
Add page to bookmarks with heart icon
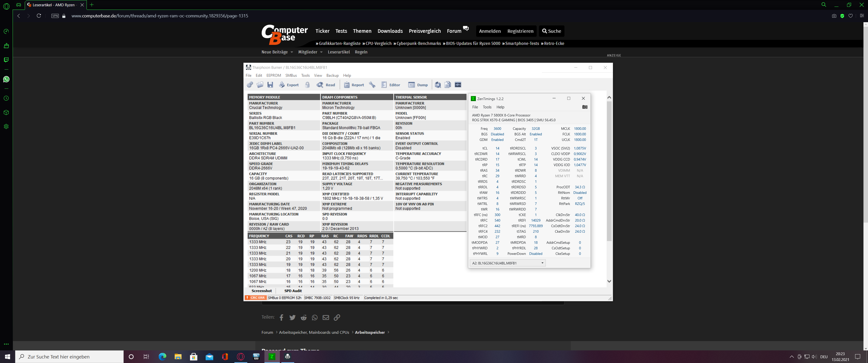point(851,16)
